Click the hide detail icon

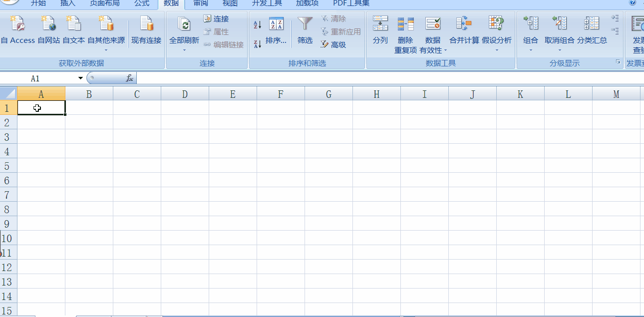pos(615,31)
